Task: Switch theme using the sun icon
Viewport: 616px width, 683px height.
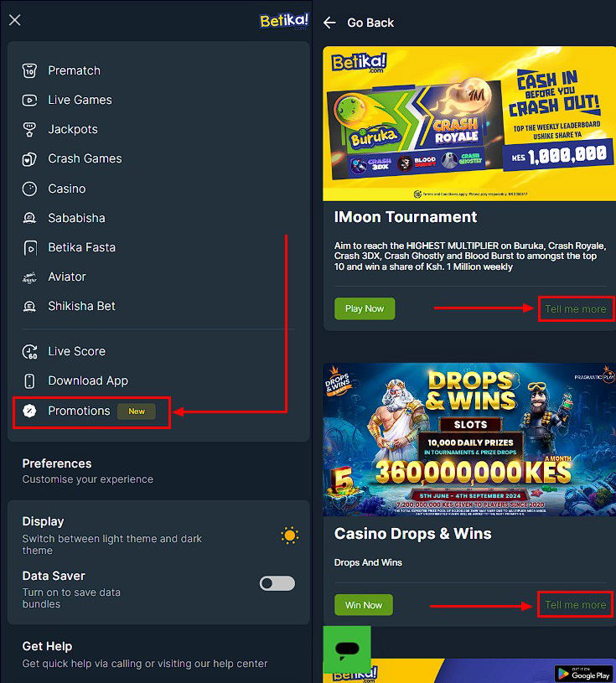Action: tap(290, 536)
